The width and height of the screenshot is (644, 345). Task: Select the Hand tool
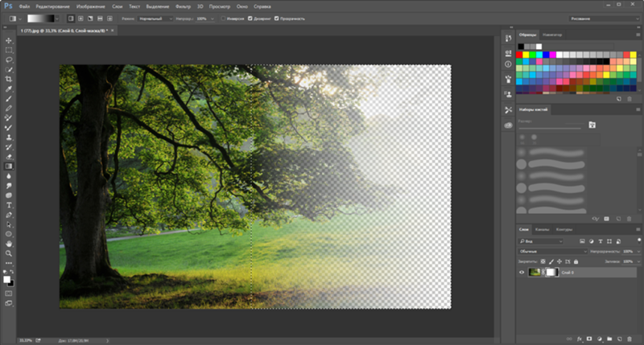coord(9,244)
